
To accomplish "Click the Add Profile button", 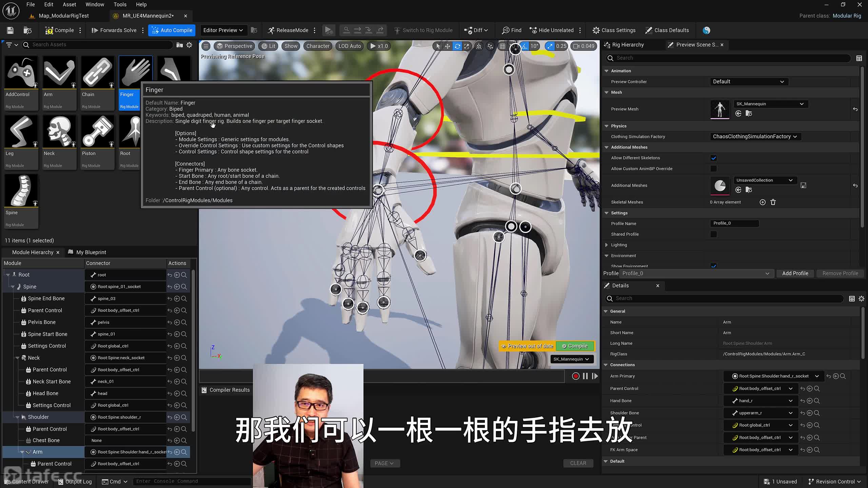I will pyautogui.click(x=795, y=273).
